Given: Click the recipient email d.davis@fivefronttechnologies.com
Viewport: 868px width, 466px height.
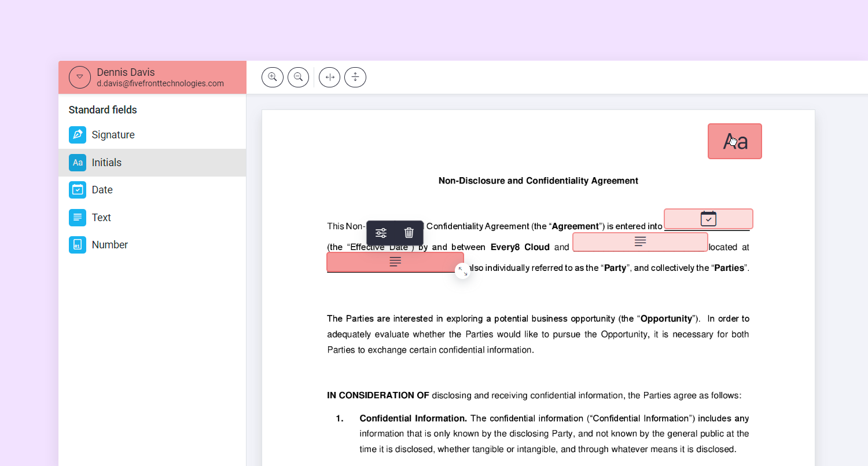Looking at the screenshot, I should pyautogui.click(x=160, y=83).
